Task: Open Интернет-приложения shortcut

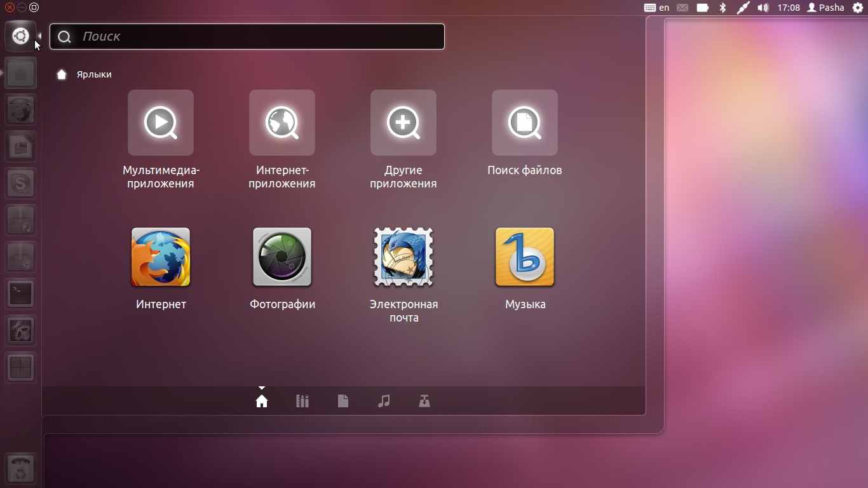Action: click(x=282, y=123)
